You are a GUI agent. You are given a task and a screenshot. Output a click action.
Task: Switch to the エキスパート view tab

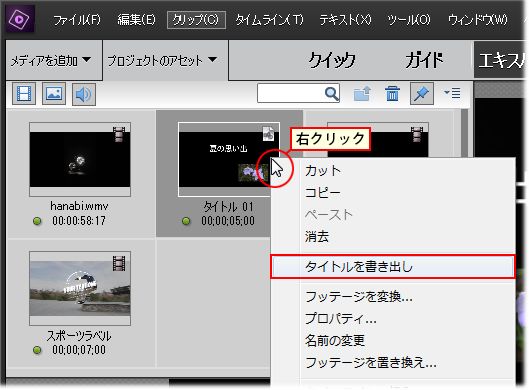500,60
